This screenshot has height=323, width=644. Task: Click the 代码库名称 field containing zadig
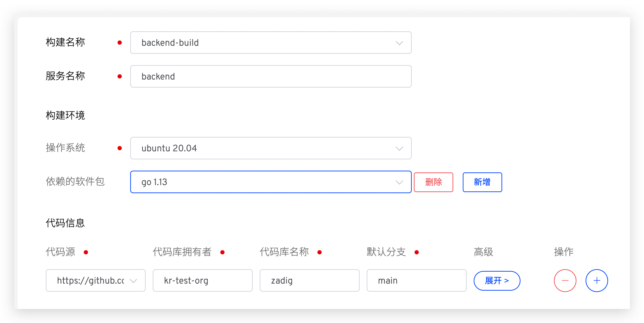(309, 280)
